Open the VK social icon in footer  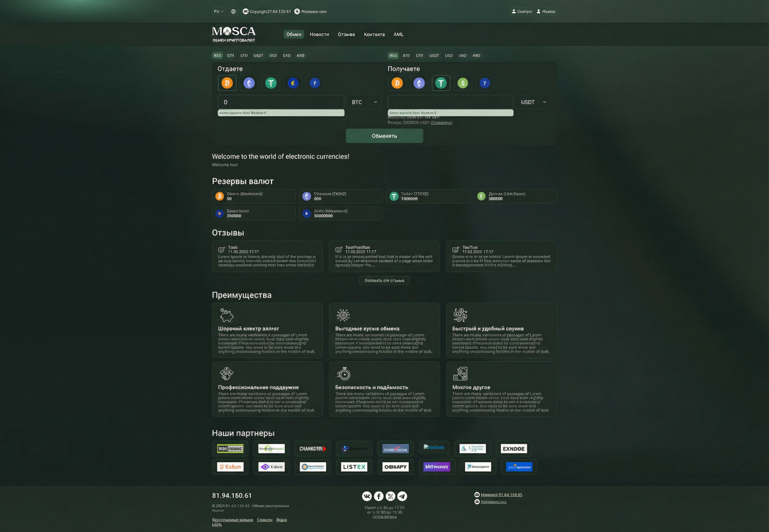tap(367, 496)
